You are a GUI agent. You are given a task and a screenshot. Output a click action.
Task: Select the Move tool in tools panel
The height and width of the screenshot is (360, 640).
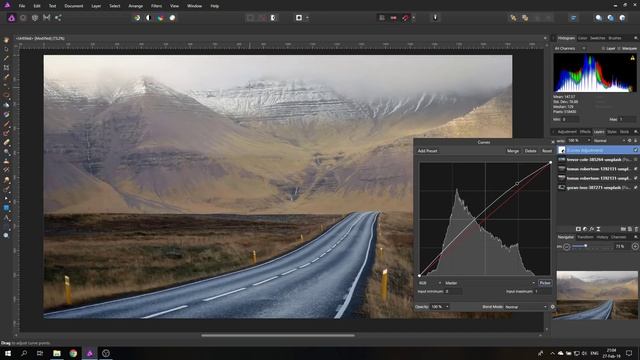[6, 49]
